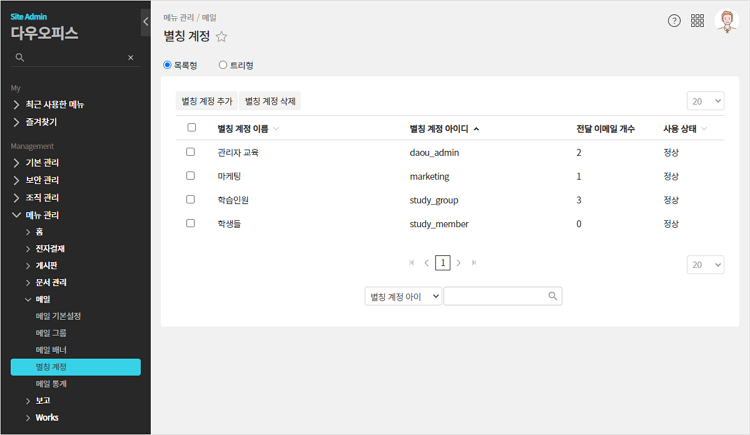The height and width of the screenshot is (435, 750).
Task: Check the box for the 마케팅 row
Action: (191, 176)
